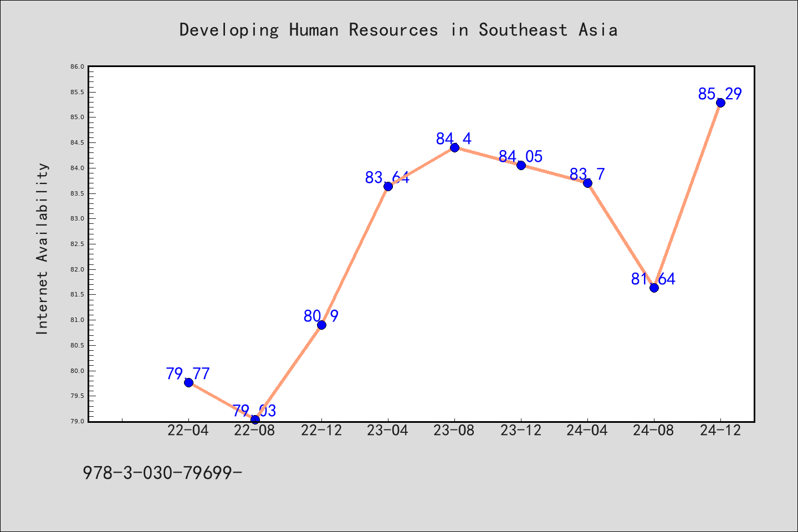Click the '22-12' x-axis label
This screenshot has width=798, height=532.
click(x=321, y=431)
